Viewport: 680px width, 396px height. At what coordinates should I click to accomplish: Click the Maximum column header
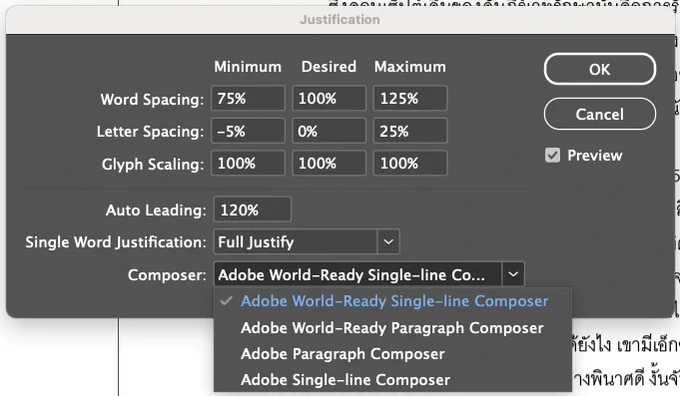(x=410, y=67)
